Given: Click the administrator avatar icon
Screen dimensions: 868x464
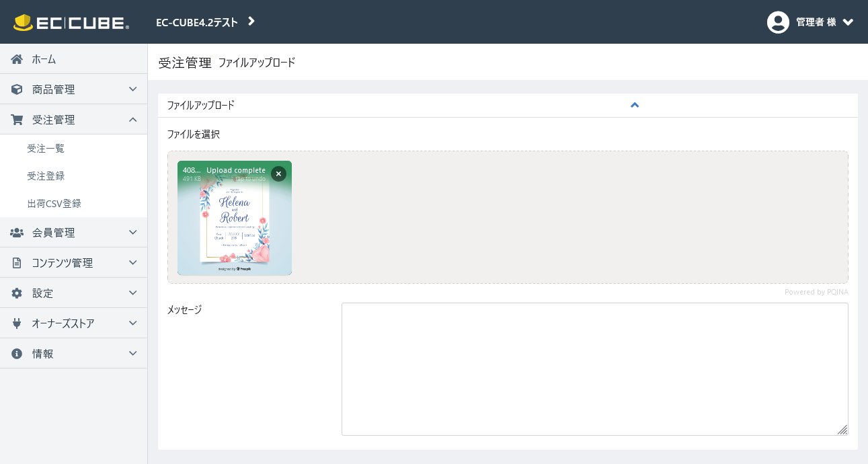Looking at the screenshot, I should point(778,22).
